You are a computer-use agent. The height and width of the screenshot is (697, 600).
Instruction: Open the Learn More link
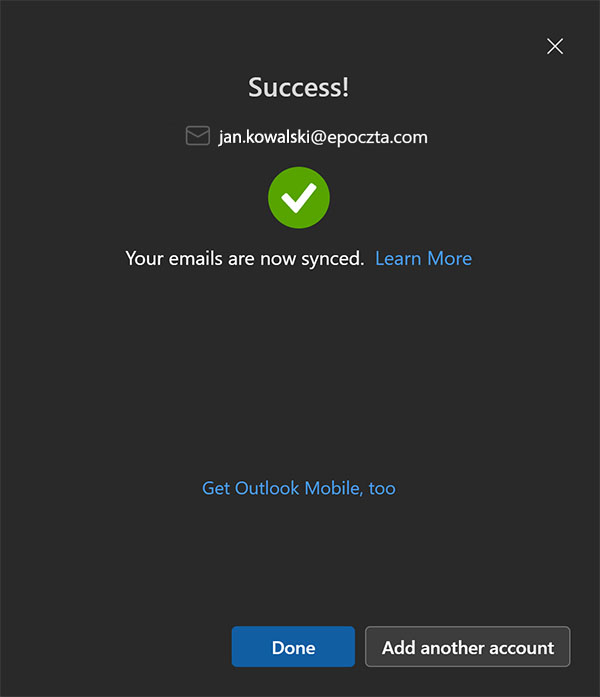(x=423, y=258)
